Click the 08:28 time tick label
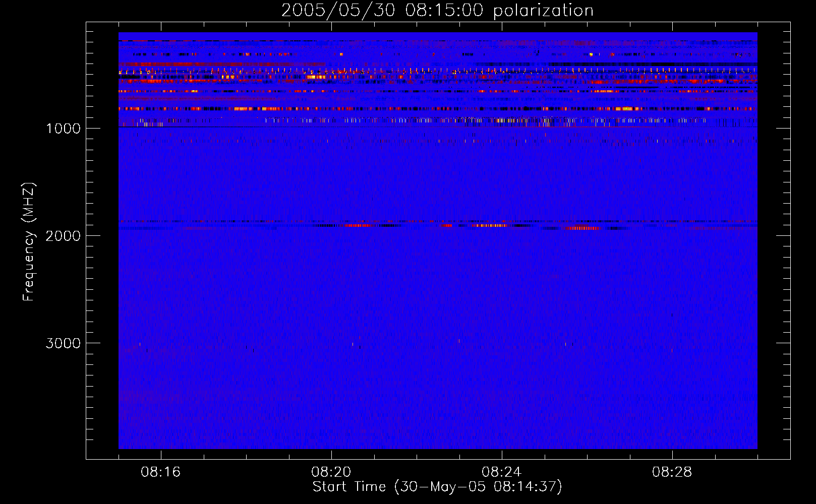Viewport: 816px width, 504px height. (x=672, y=472)
